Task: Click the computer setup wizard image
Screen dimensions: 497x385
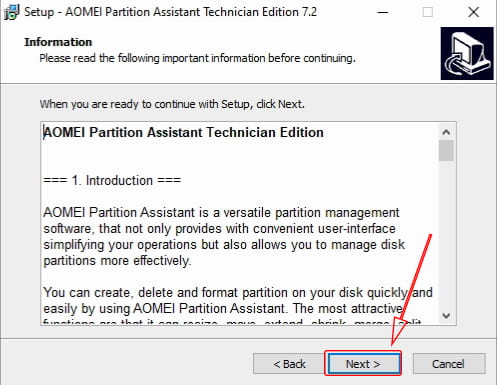Action: (467, 54)
